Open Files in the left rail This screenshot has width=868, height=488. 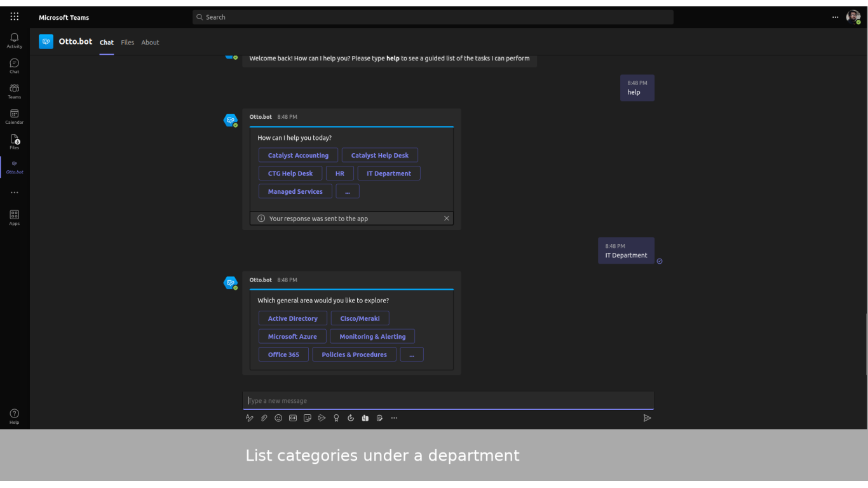pos(15,142)
